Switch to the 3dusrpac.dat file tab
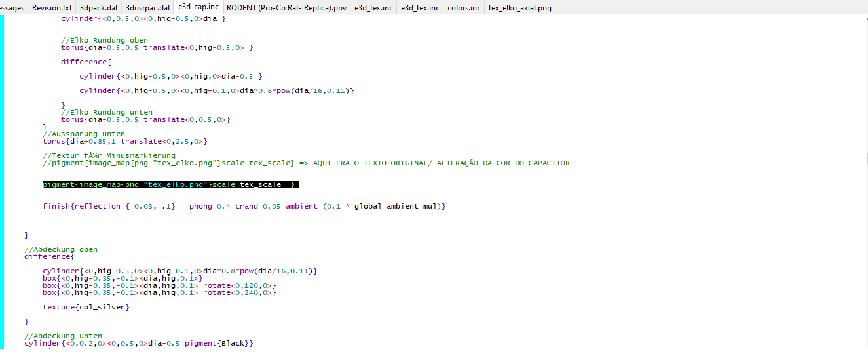The width and height of the screenshot is (868, 358). coord(148,8)
